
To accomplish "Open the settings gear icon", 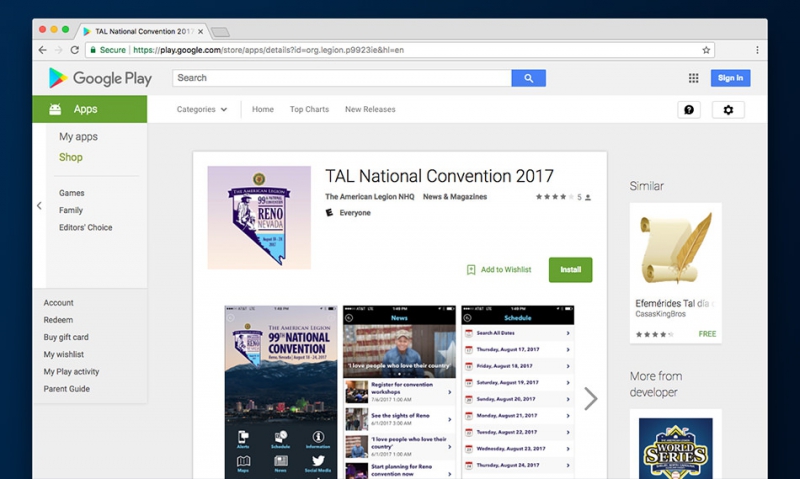I will pos(728,110).
